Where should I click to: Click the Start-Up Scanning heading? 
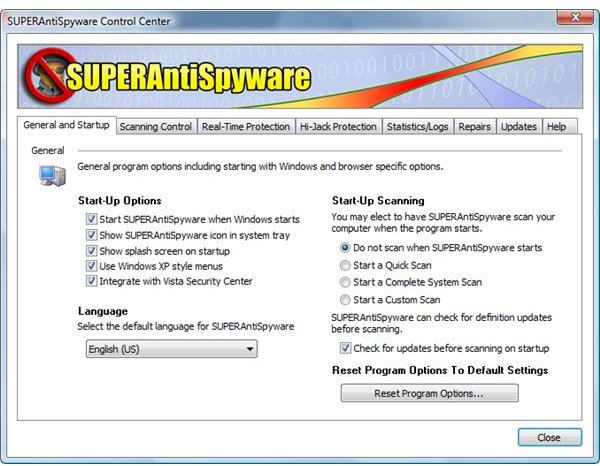tap(378, 201)
